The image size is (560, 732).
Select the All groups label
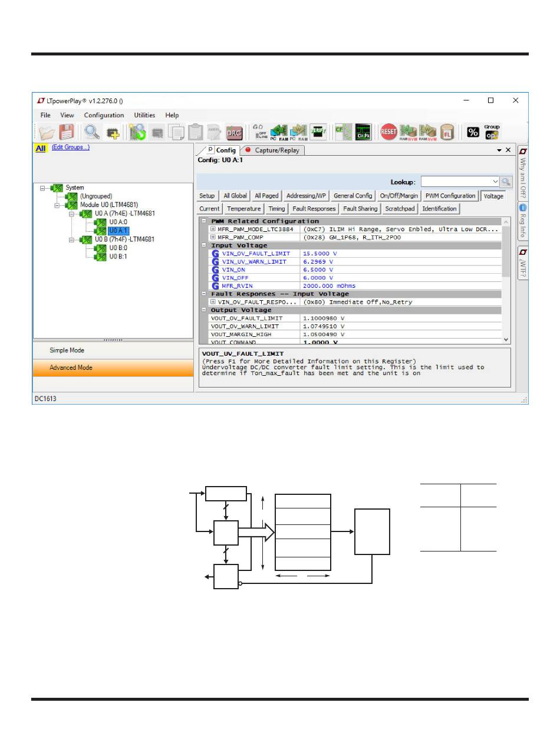pos(41,149)
